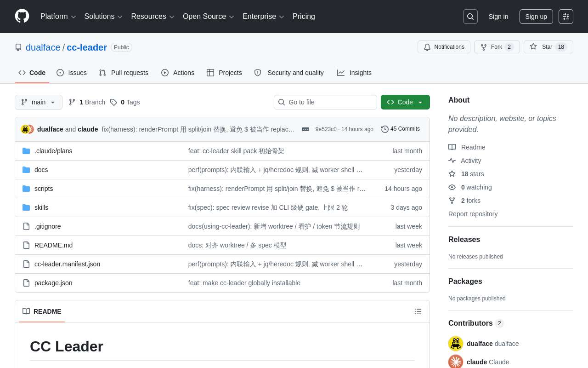Click dualface avatar in Contributors
Screen dimensions: 588x368
point(456,344)
